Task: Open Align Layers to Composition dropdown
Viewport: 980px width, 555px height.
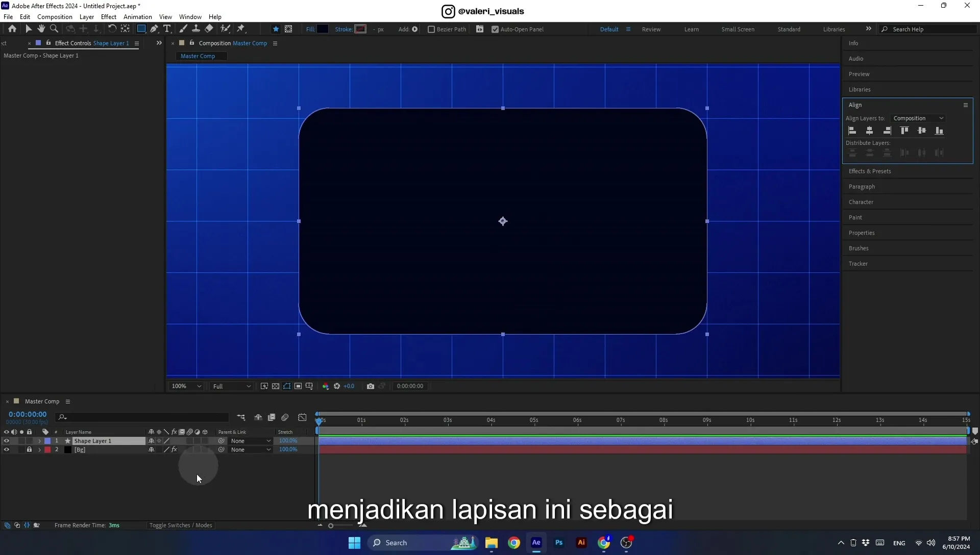Action: point(918,118)
